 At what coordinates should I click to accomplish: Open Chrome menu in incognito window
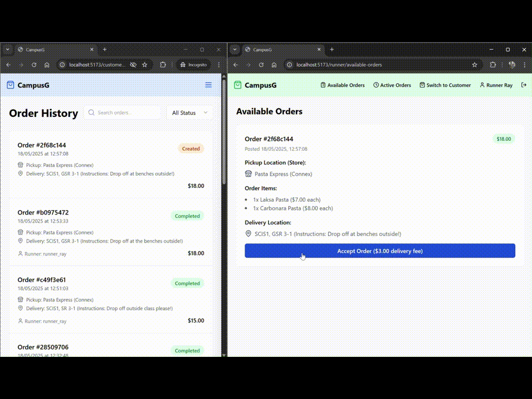tap(219, 65)
